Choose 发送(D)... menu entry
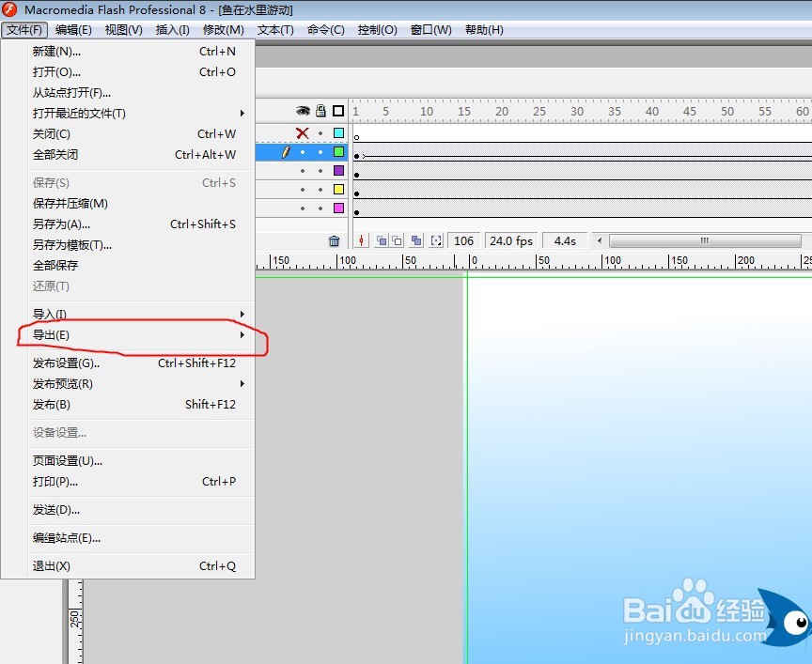The width and height of the screenshot is (812, 664). click(140, 510)
